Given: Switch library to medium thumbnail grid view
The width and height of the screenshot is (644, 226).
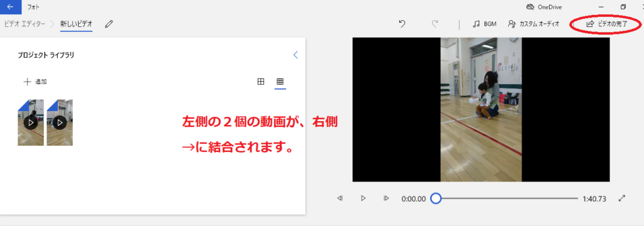Looking at the screenshot, I should point(260,82).
